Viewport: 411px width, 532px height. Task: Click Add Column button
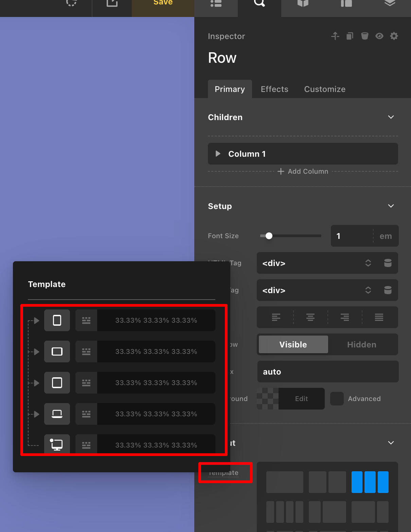[303, 171]
